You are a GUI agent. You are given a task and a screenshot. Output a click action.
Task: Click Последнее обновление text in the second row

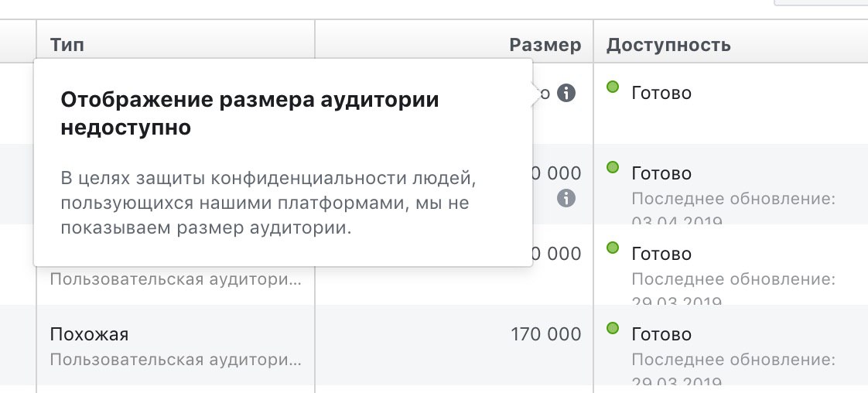pos(733,199)
